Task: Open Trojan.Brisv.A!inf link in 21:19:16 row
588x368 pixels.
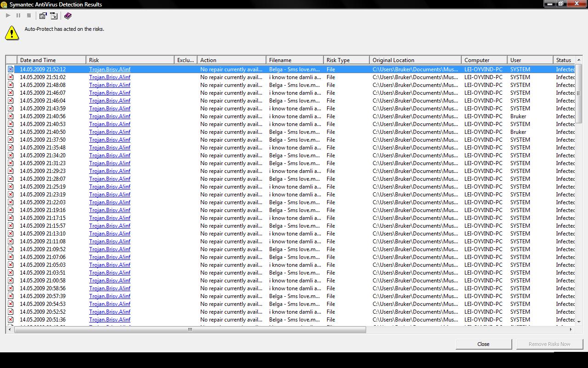Action: [110, 210]
